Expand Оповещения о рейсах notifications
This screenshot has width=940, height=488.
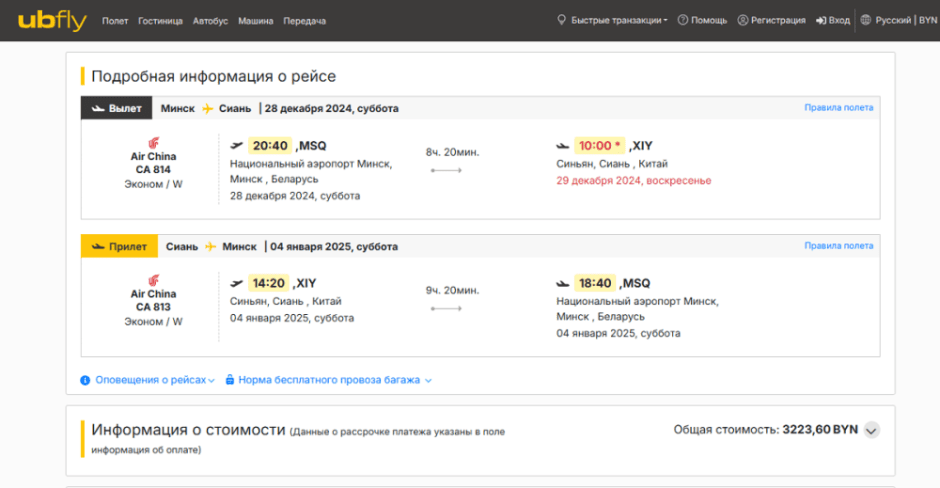(x=148, y=380)
